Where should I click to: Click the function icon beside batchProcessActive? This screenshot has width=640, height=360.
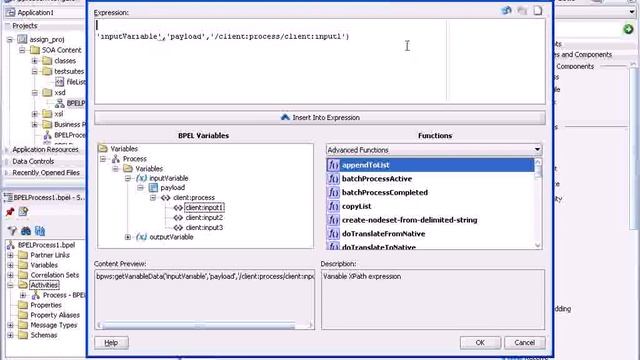point(333,179)
